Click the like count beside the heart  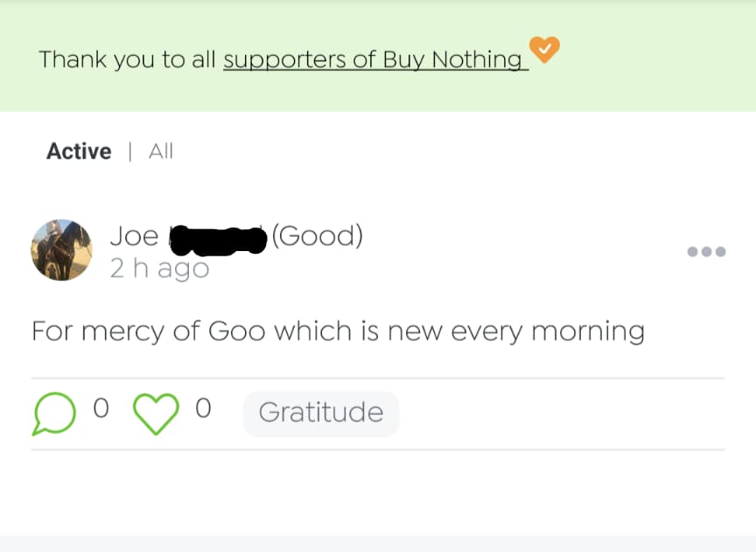tap(202, 409)
